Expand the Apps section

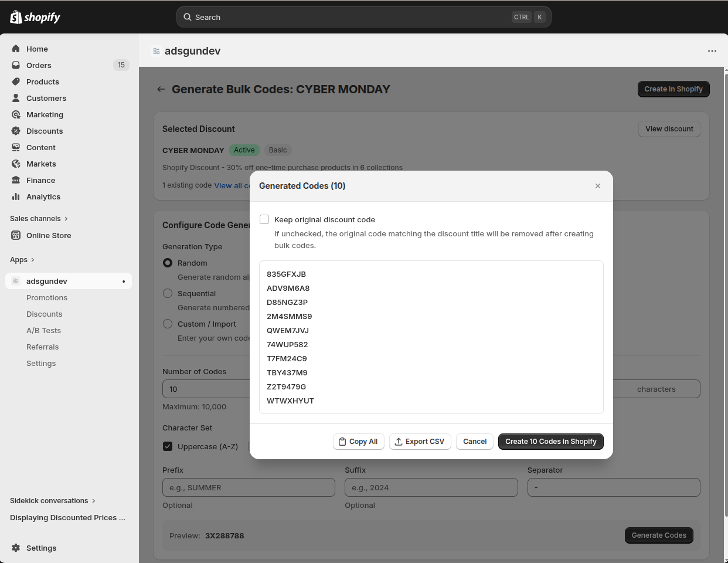click(x=22, y=260)
